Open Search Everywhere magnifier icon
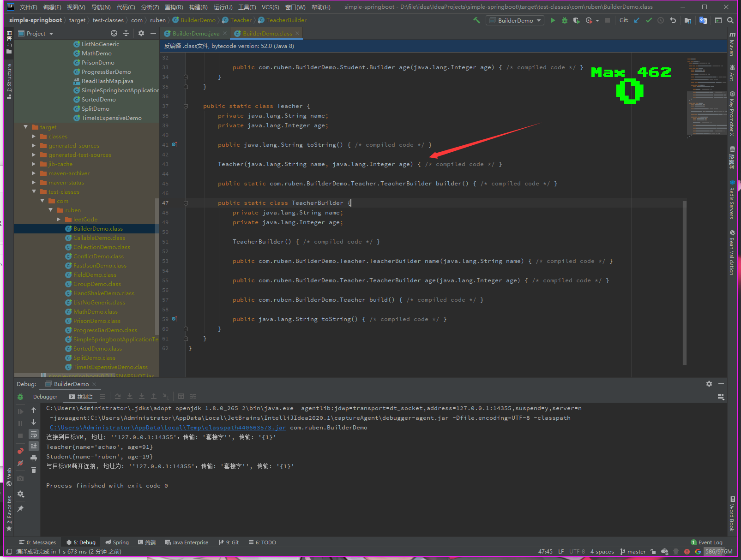Image resolution: width=741 pixels, height=560 pixels. (x=730, y=20)
